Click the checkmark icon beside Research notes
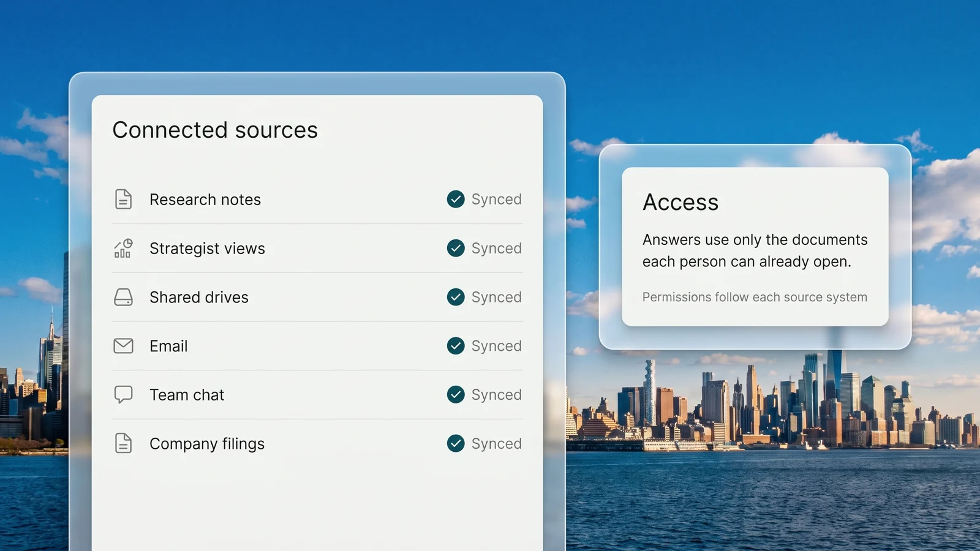Viewport: 980px width, 551px height. tap(456, 199)
